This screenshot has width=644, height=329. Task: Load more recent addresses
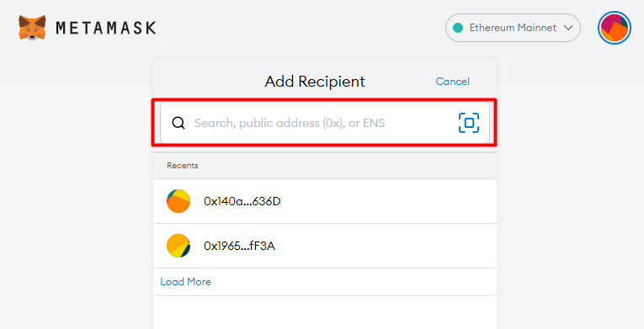tap(186, 282)
